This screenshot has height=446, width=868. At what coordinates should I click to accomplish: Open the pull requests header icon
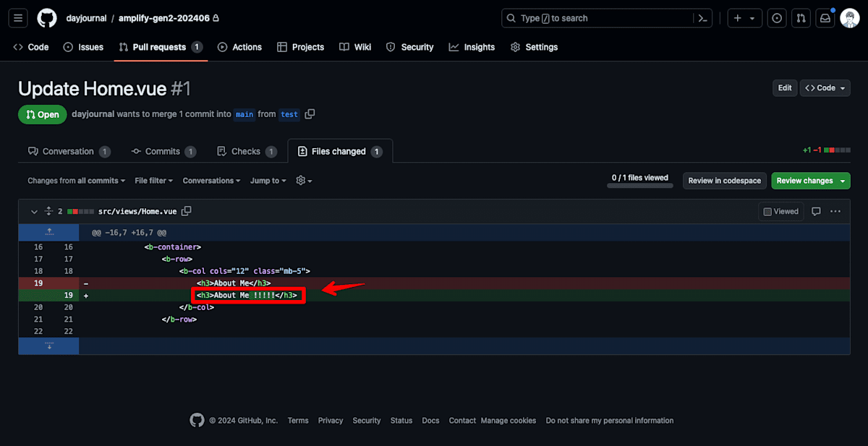tap(801, 18)
